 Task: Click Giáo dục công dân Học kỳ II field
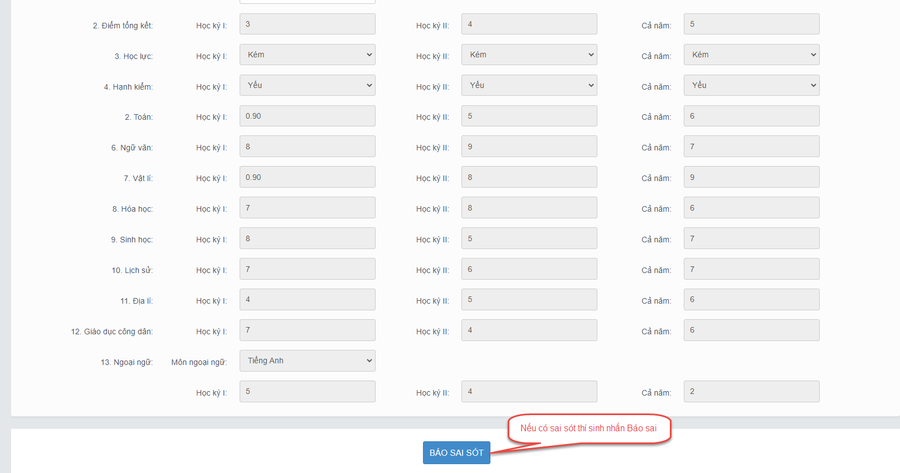click(x=529, y=330)
